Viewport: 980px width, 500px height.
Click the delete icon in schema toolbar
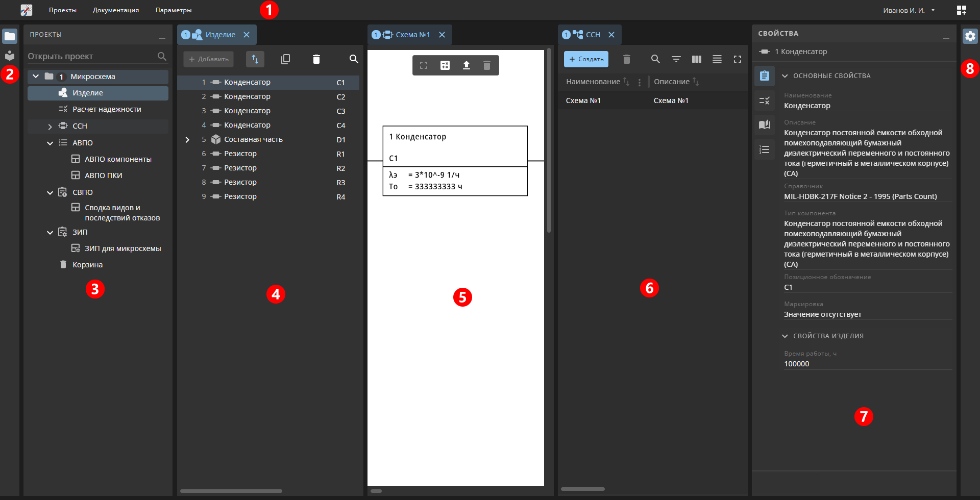click(x=487, y=65)
